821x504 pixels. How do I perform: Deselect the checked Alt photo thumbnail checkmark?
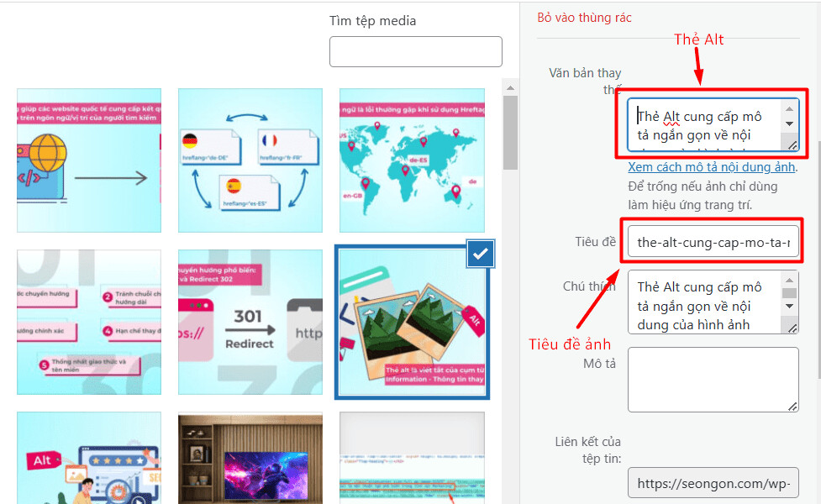[x=480, y=254]
